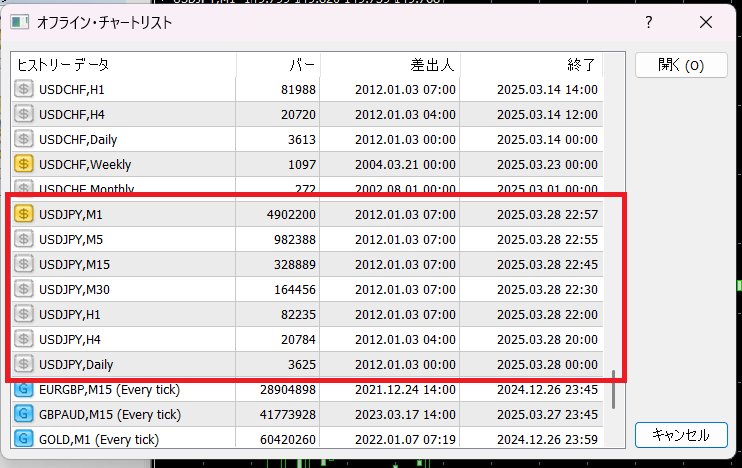Click start date 2021.12.24 14:00
Screen dimensions: 742x468
tap(406, 390)
